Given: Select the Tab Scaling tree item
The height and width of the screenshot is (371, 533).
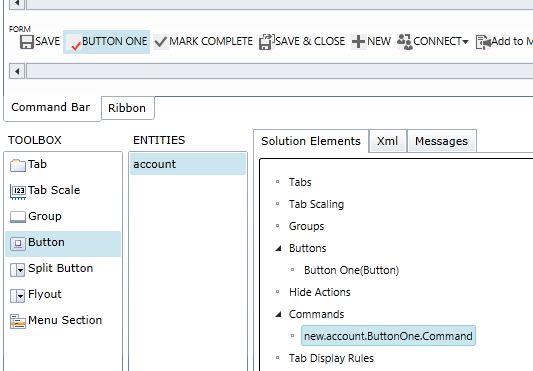Looking at the screenshot, I should (316, 204).
